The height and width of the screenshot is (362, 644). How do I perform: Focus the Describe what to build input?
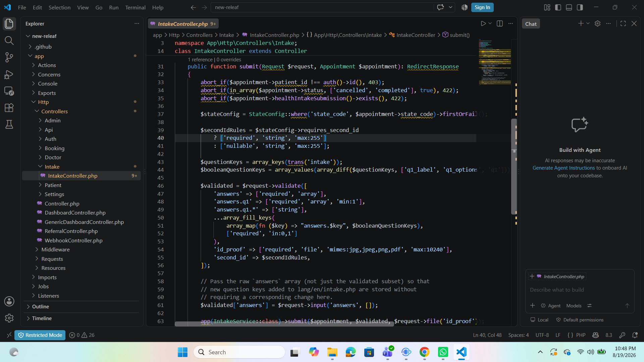click(x=580, y=290)
